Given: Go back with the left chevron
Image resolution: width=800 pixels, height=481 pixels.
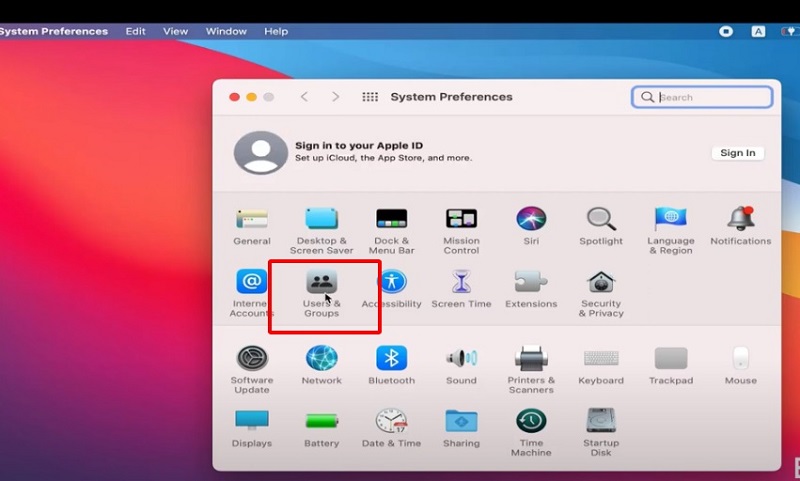Looking at the screenshot, I should 305,96.
